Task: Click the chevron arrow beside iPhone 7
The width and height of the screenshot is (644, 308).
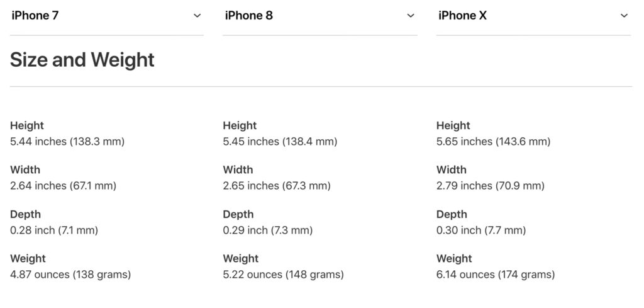Action: coord(197,15)
